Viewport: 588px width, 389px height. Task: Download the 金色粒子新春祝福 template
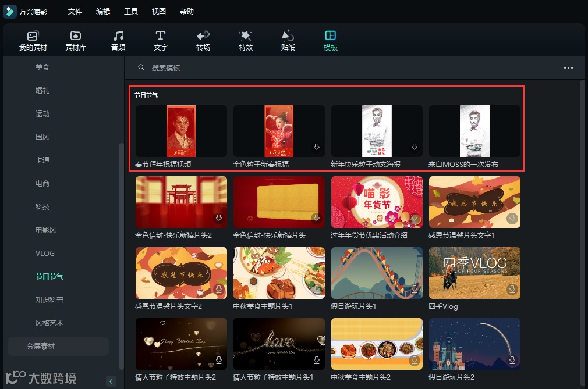click(316, 148)
